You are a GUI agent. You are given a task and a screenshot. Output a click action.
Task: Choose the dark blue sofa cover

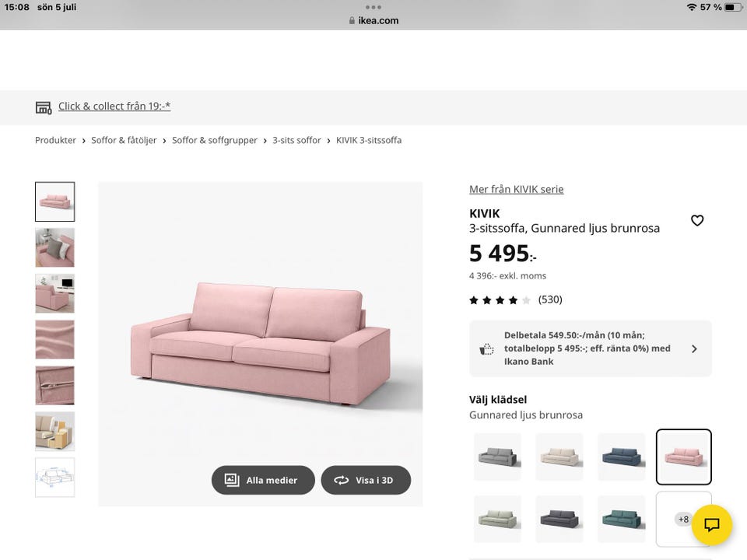tap(621, 457)
